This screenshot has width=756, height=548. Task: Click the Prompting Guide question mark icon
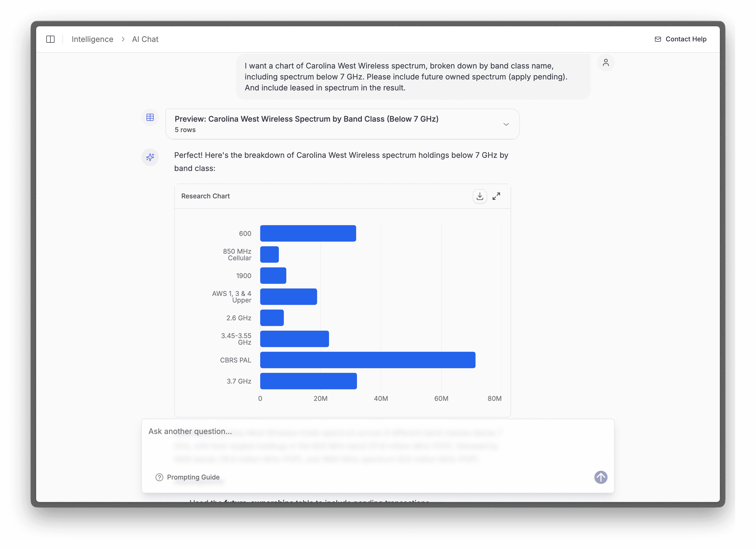(x=159, y=477)
